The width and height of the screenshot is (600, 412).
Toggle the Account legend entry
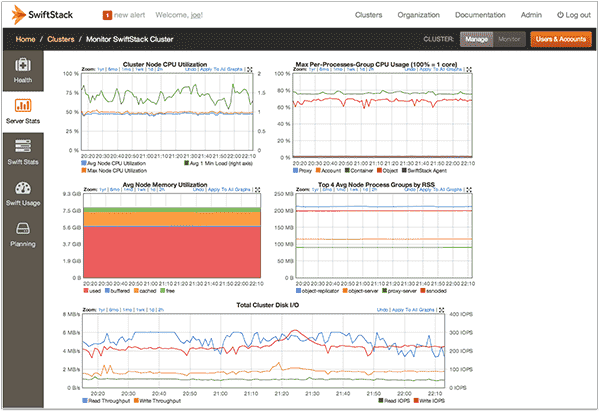[328, 171]
